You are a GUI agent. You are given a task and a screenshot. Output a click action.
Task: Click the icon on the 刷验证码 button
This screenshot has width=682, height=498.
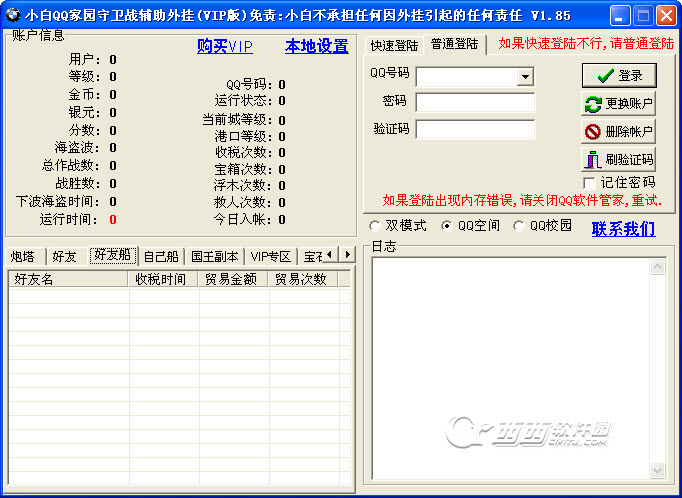point(592,160)
